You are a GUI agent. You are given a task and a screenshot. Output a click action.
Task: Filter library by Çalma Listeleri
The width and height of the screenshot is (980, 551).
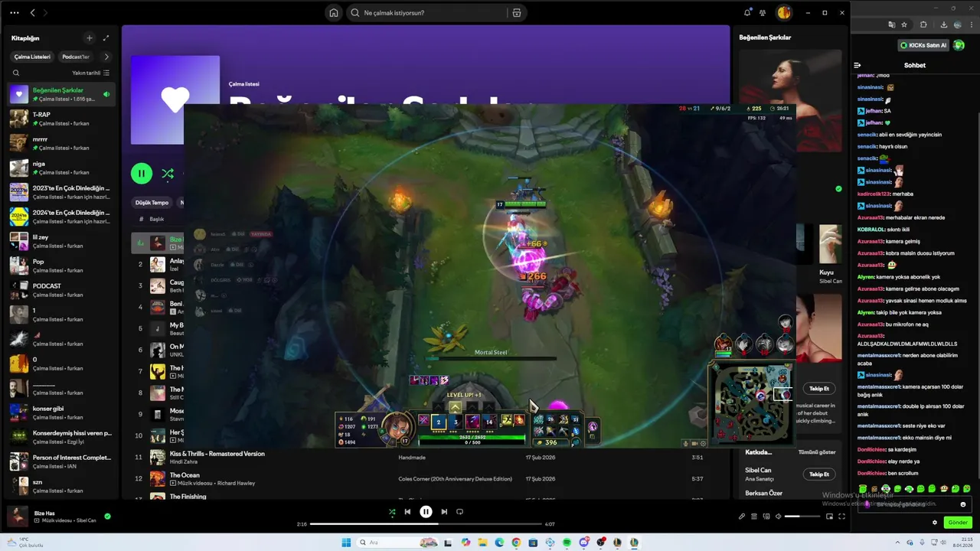(x=32, y=57)
